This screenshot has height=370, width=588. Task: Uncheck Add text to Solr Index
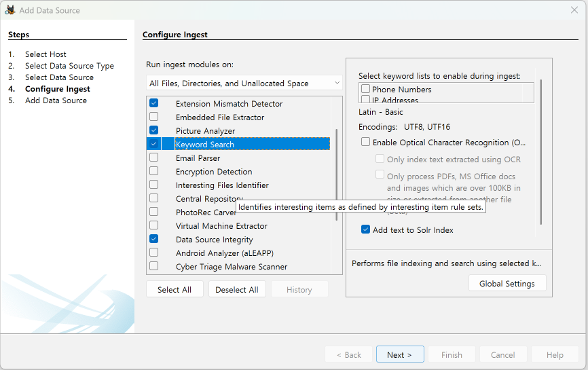point(365,229)
